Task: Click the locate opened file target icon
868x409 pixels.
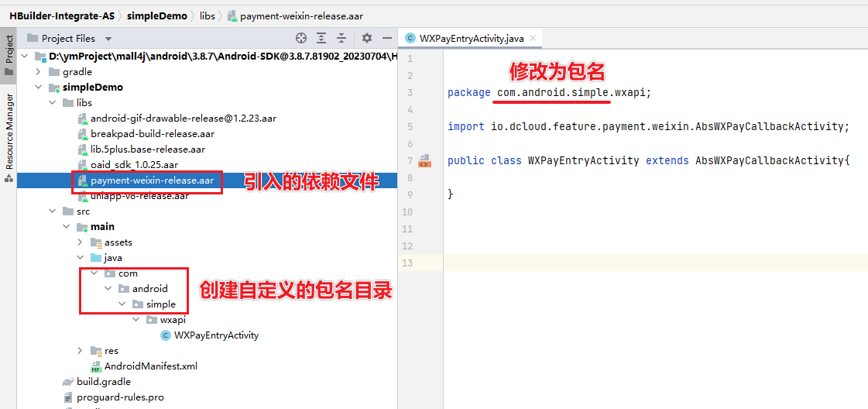Action: (x=301, y=38)
